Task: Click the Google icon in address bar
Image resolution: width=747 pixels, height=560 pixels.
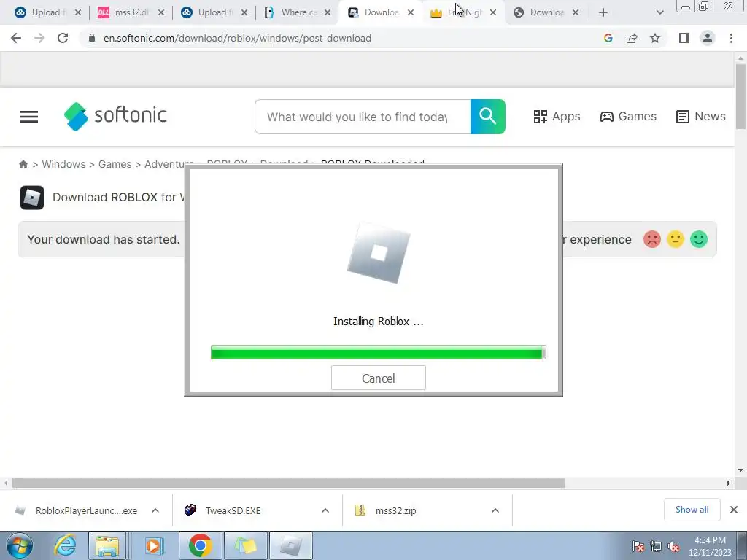Action: 608,38
